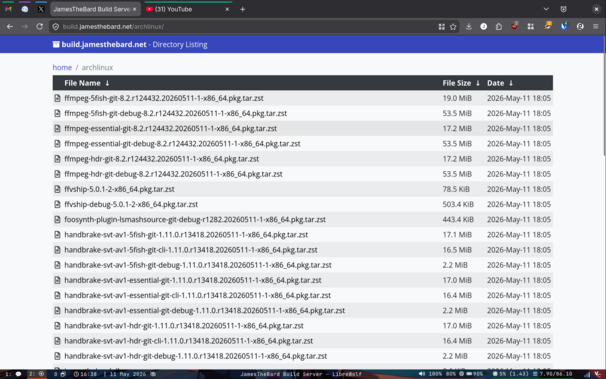
Task: Open the Bitwarden shield extension
Action: pyautogui.click(x=564, y=26)
